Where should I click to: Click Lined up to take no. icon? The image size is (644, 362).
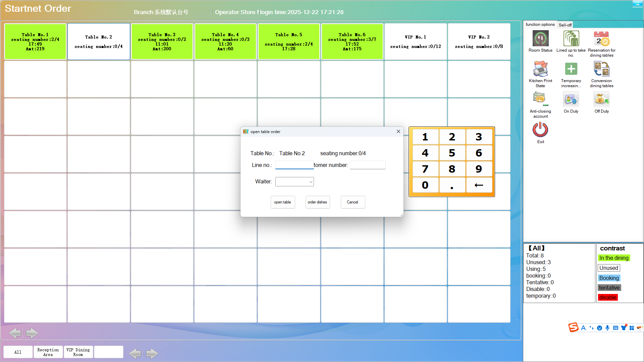point(571,39)
